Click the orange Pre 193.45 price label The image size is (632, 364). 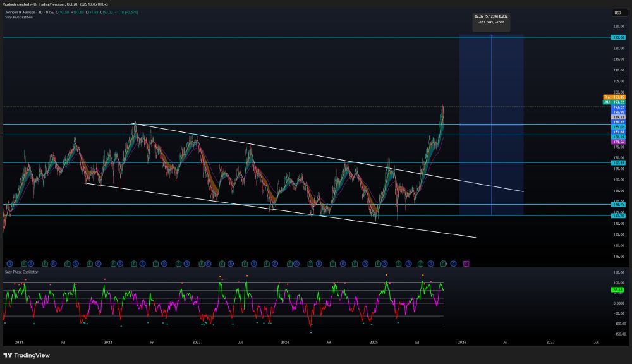(x=614, y=97)
